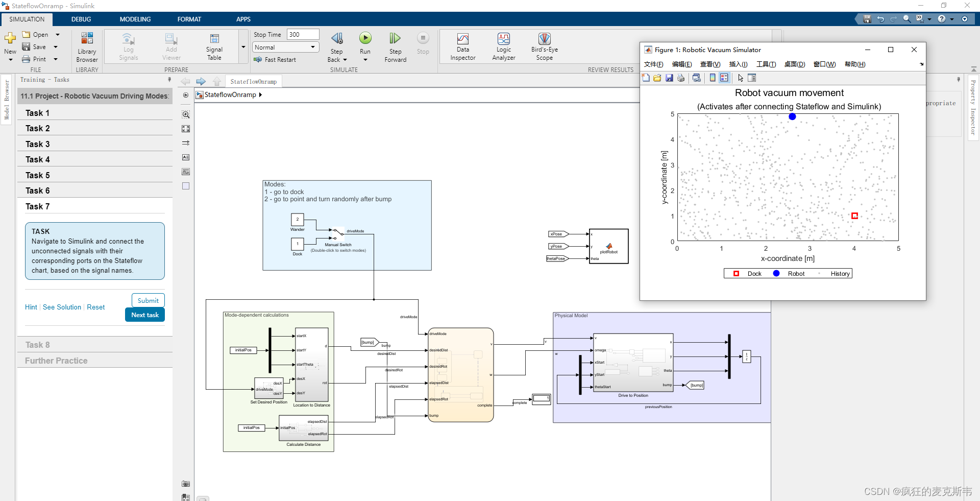The height and width of the screenshot is (501, 980).
Task: Click Step Forward in the Simulate section
Action: point(396,47)
